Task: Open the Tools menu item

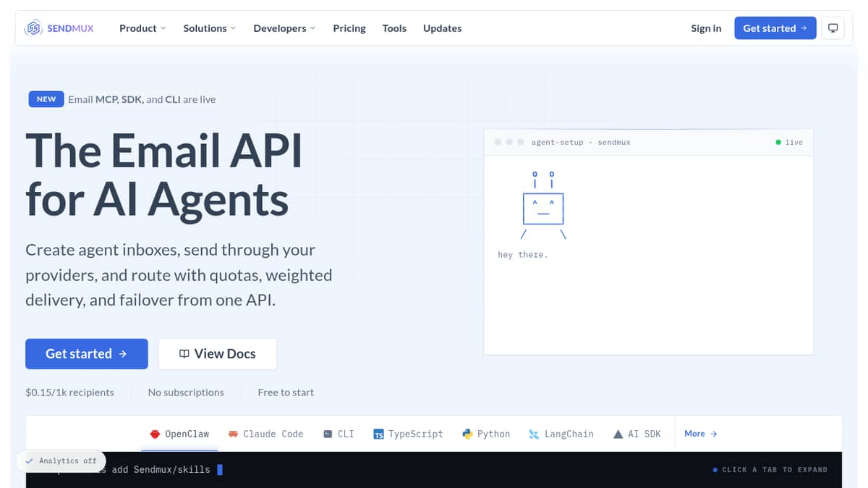Action: [x=394, y=28]
